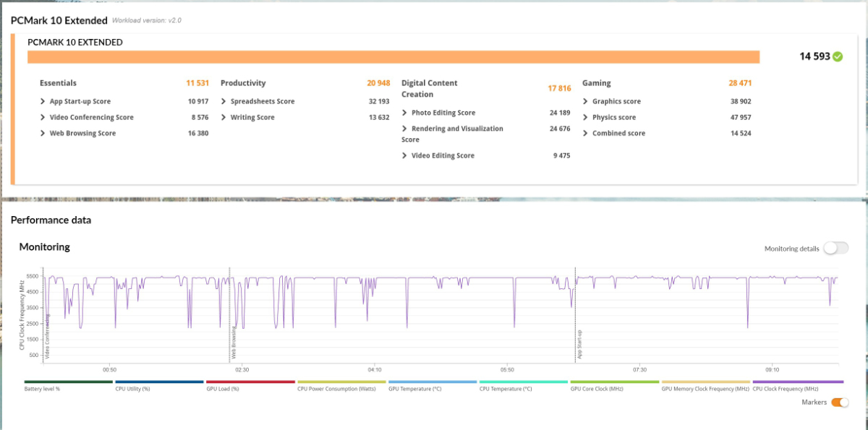
Task: Click the Gaming section heading
Action: (x=597, y=83)
